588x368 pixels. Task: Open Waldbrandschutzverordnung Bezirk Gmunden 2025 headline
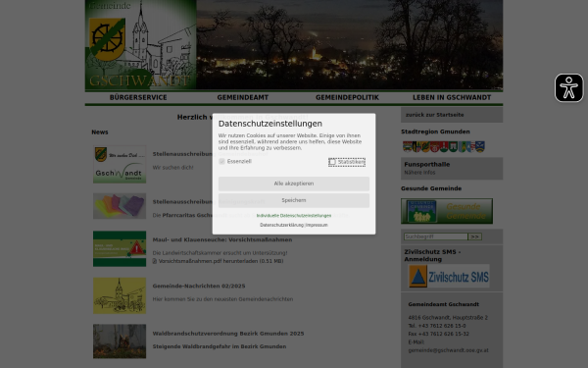228,334
